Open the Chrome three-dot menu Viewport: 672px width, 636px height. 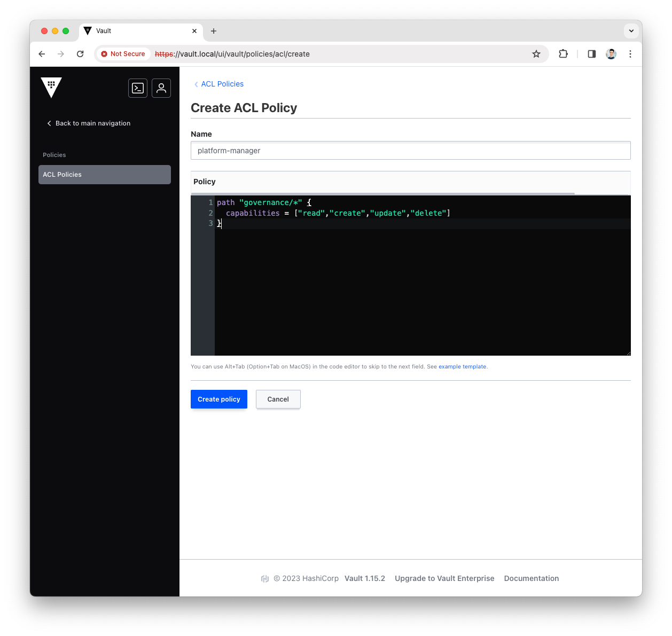pos(630,54)
